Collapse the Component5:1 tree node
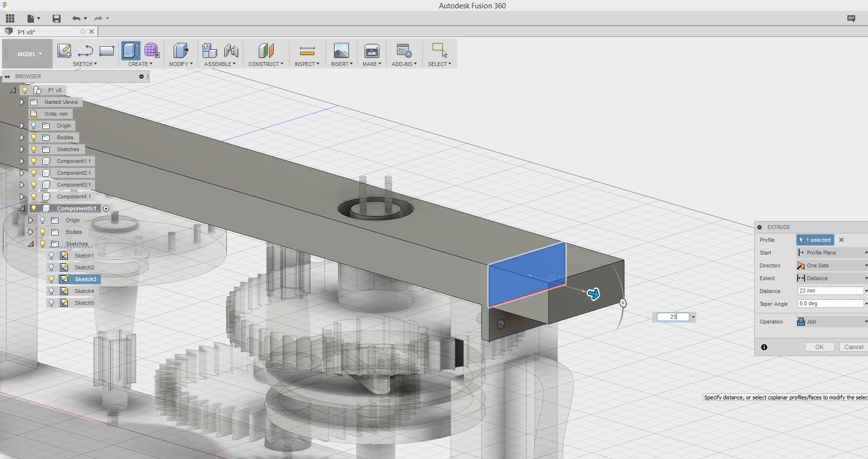The image size is (868, 459). pos(22,208)
